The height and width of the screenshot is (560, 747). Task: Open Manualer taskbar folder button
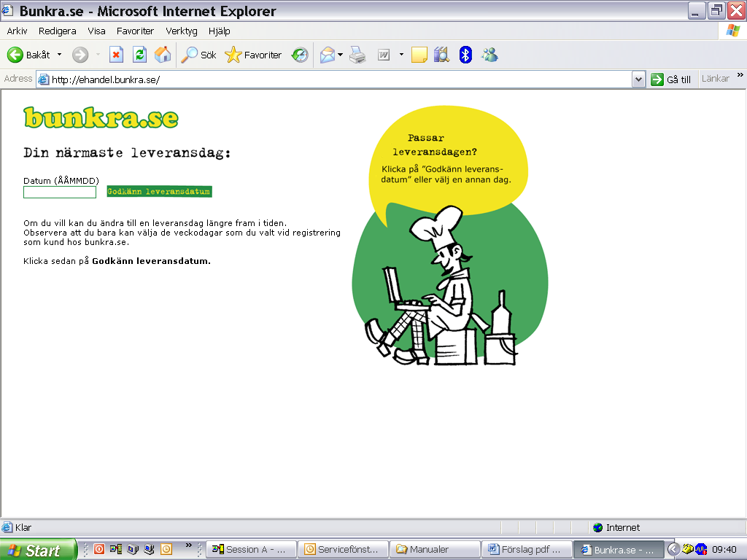[435, 550]
